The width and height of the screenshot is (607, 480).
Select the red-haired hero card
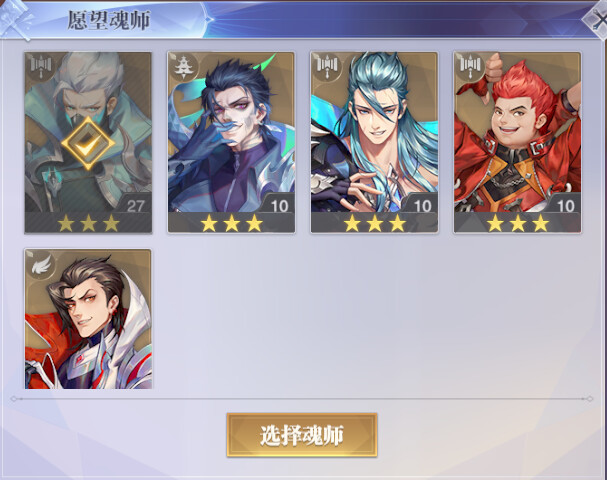517,142
